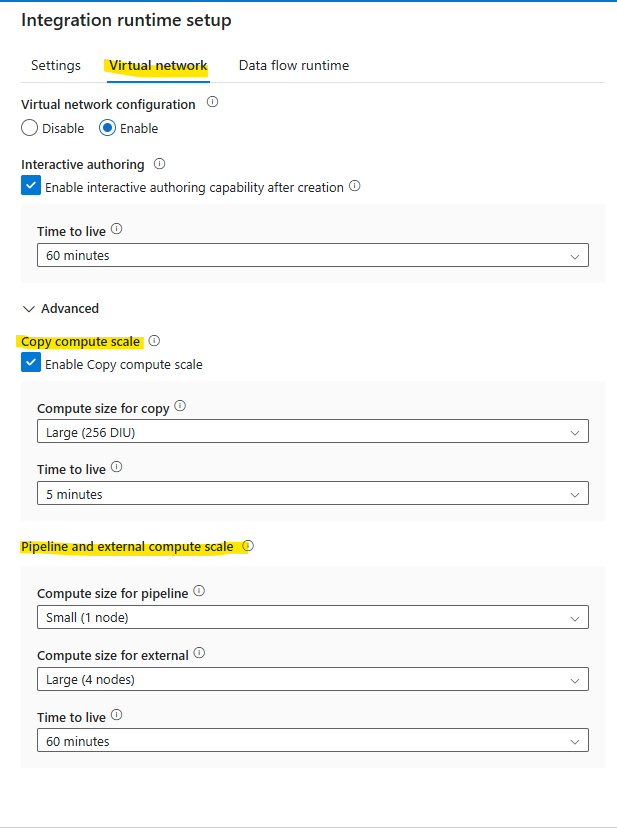This screenshot has height=828, width=617.
Task: Open the Virtual network tab
Action: (158, 66)
